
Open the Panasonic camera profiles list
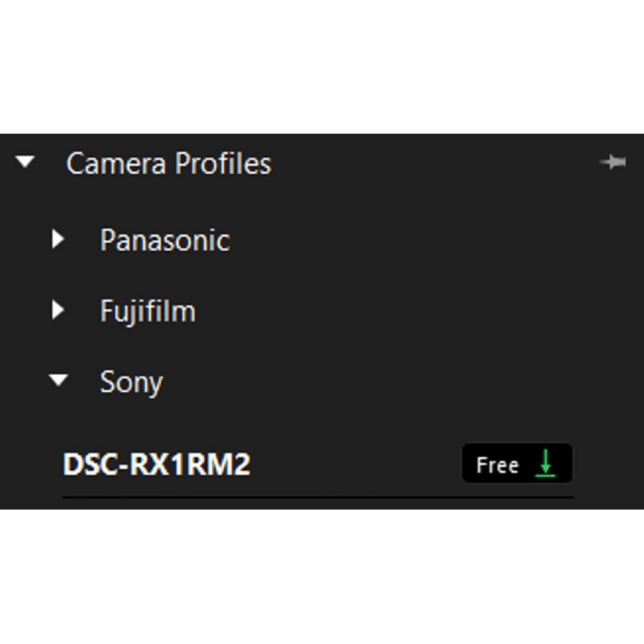[58, 239]
